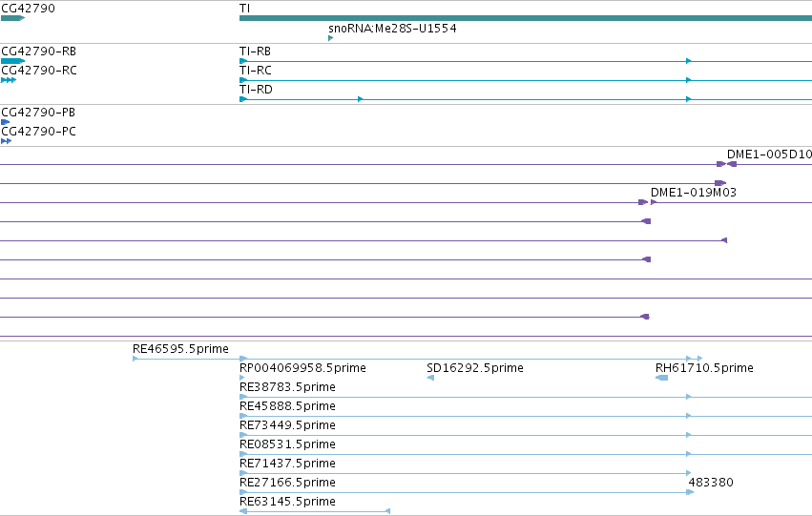Open EST RE08531.5prime label
The width and height of the screenshot is (812, 516).
[x=287, y=444]
